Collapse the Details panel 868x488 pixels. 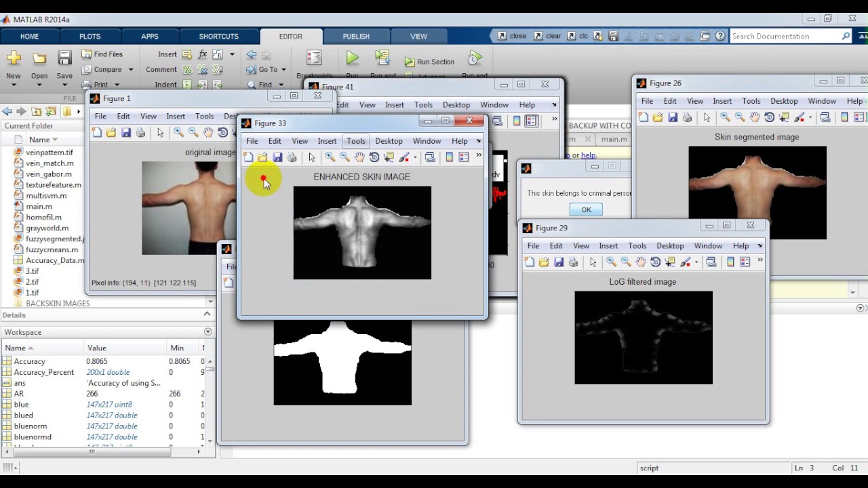click(x=207, y=314)
